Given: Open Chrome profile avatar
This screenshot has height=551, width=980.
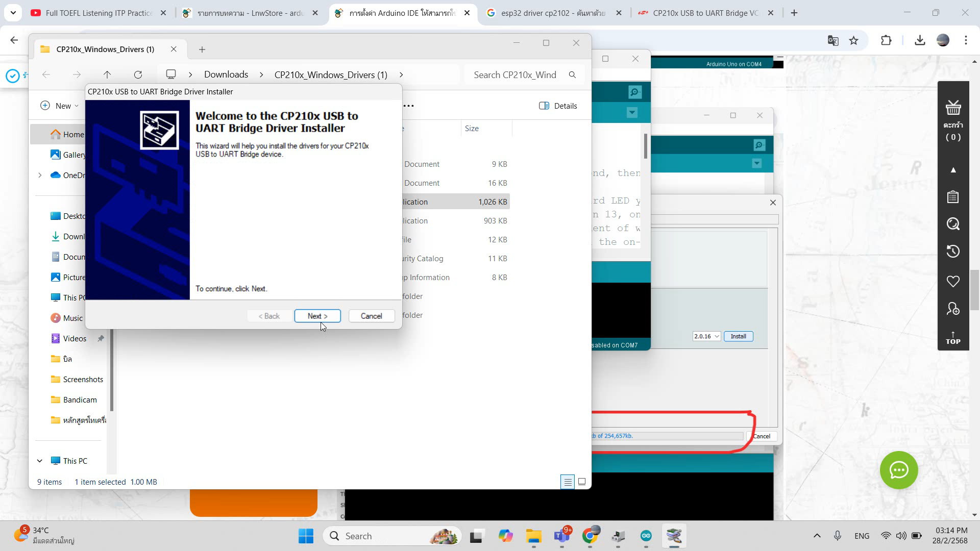Looking at the screenshot, I should 943,40.
